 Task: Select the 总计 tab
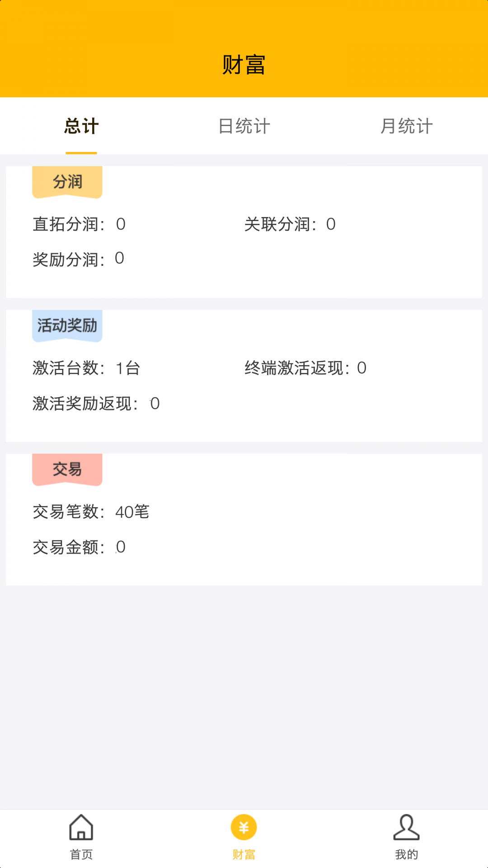click(81, 126)
